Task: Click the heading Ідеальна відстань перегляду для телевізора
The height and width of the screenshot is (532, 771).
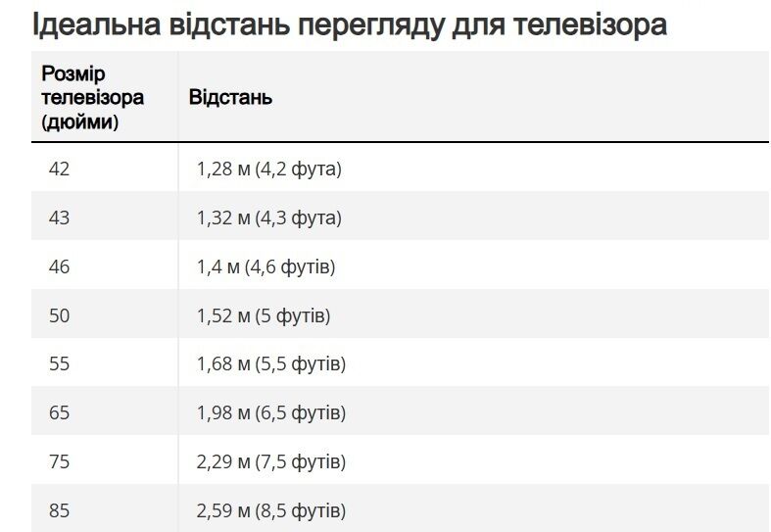Action: 349,24
